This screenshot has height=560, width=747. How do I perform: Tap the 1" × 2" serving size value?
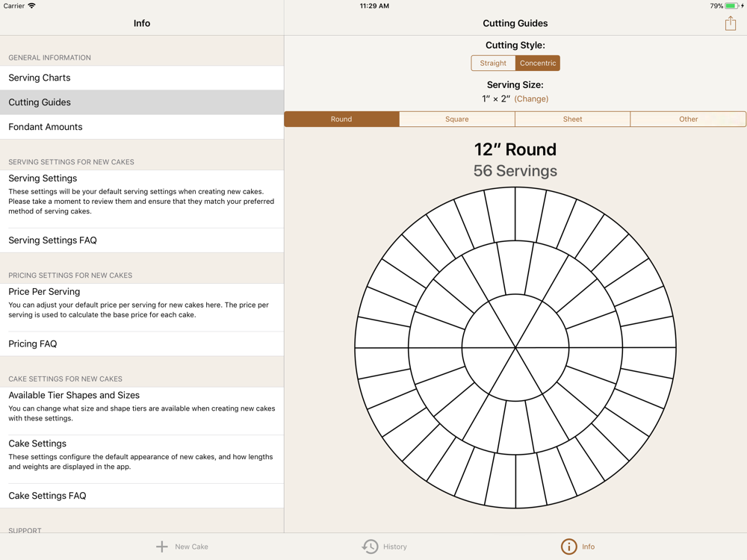496,99
